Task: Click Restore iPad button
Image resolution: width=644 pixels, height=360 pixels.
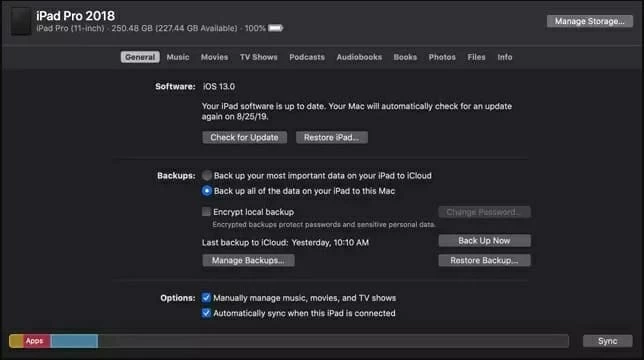Action: [331, 138]
